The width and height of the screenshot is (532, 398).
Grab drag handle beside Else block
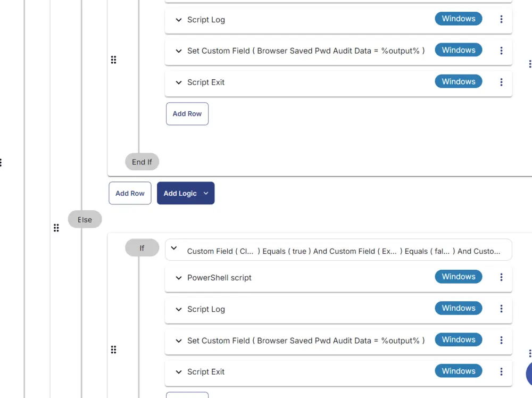pos(56,228)
